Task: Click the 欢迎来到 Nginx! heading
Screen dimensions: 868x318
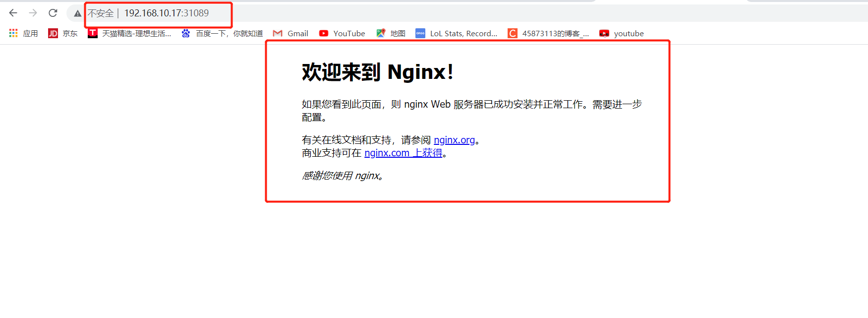Action: tap(378, 72)
